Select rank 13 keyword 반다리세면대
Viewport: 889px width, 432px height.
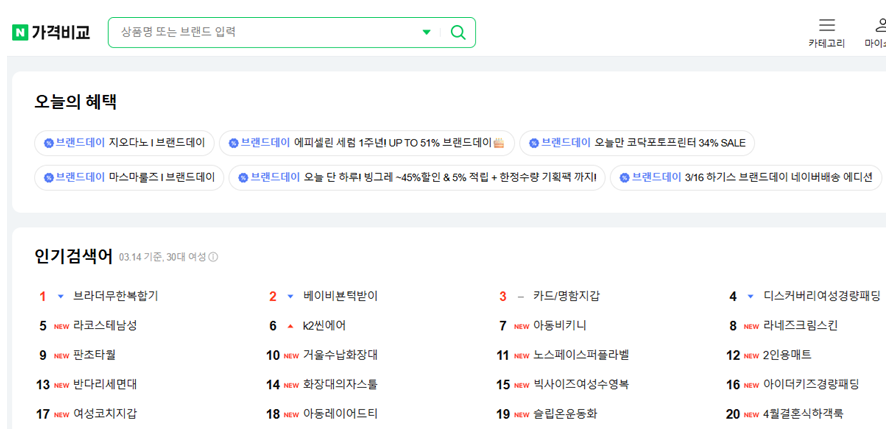105,384
